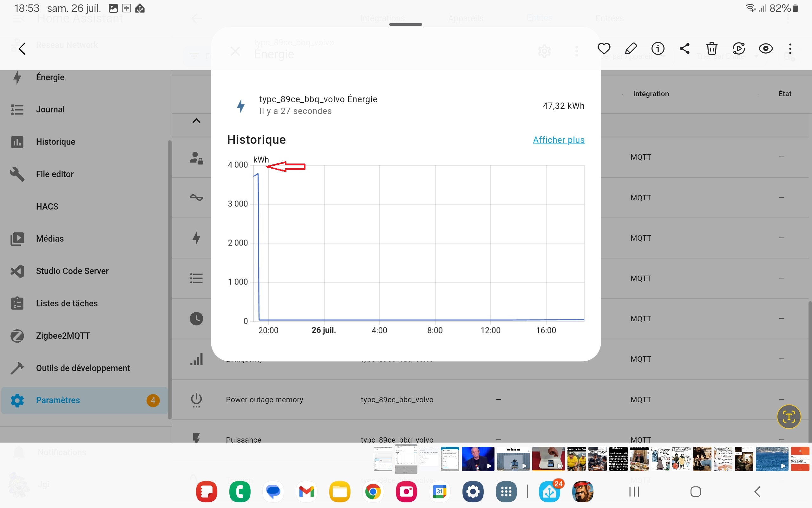
Task: Open the Android Settings gear app
Action: click(x=473, y=491)
